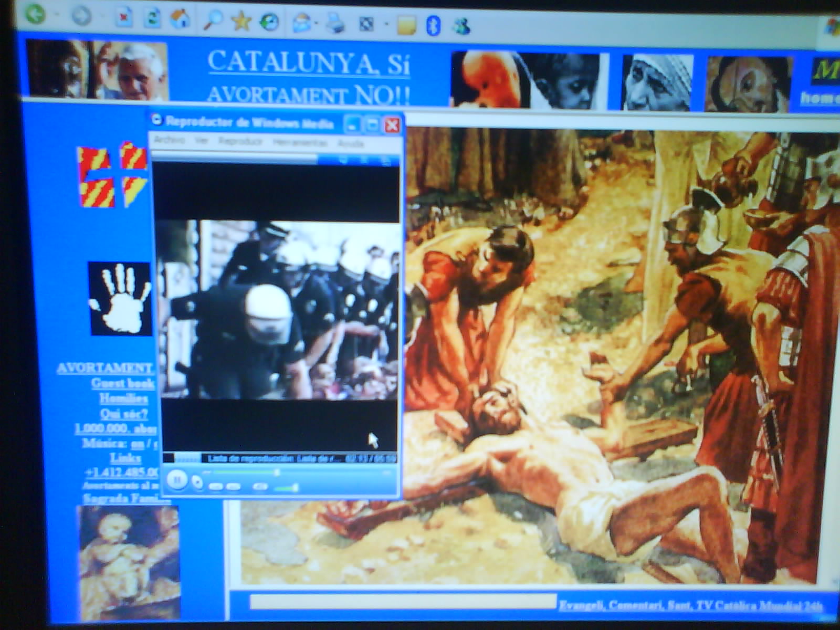
Task: Open the Reproducir menu in media player
Action: pyautogui.click(x=240, y=141)
